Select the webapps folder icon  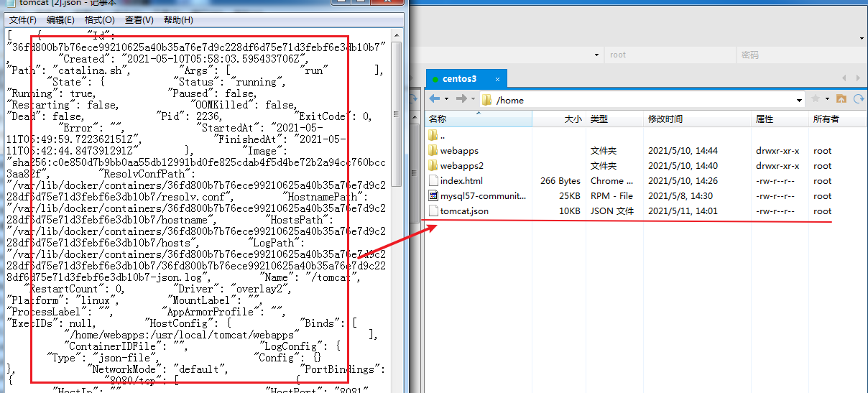click(433, 150)
